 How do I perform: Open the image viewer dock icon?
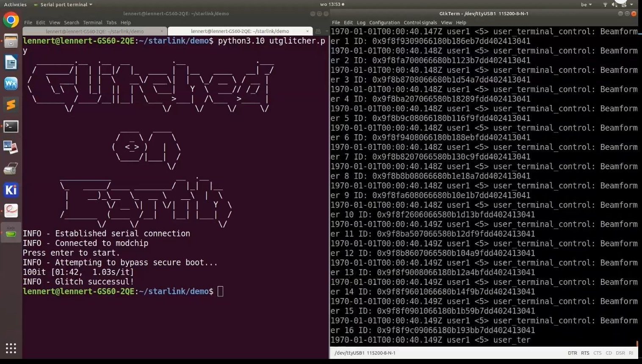(11, 147)
